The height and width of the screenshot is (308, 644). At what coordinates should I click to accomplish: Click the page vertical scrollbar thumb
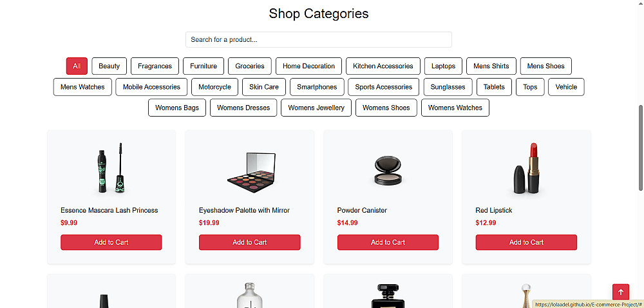pyautogui.click(x=641, y=148)
